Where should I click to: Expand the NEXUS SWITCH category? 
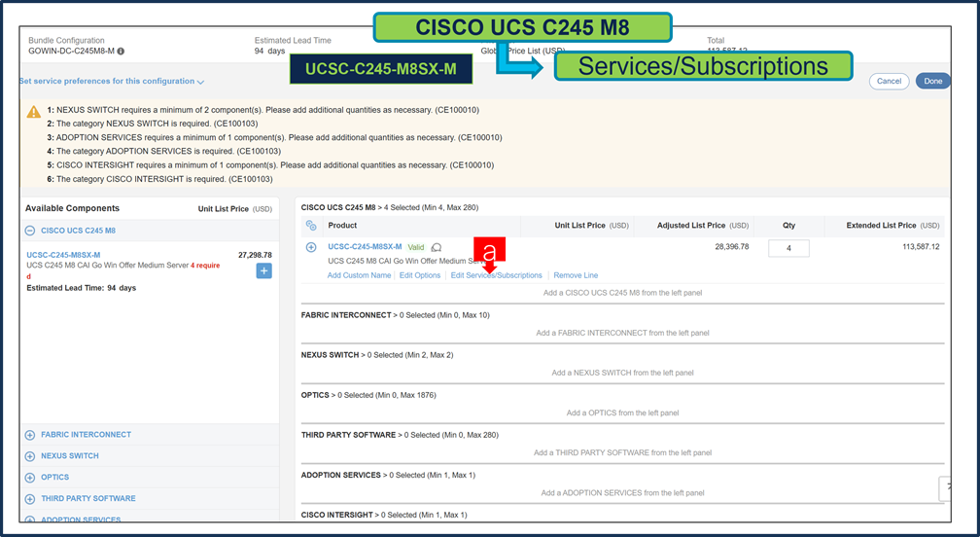(30, 455)
